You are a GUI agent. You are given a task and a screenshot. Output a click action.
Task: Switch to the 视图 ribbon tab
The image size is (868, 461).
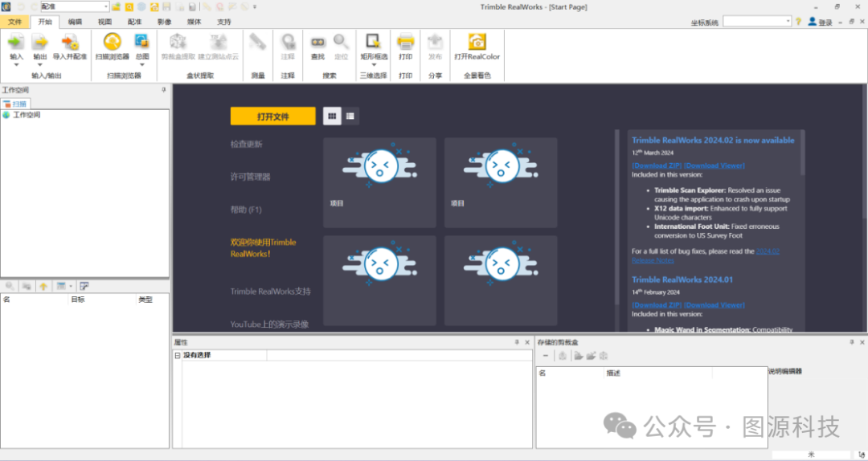click(104, 22)
